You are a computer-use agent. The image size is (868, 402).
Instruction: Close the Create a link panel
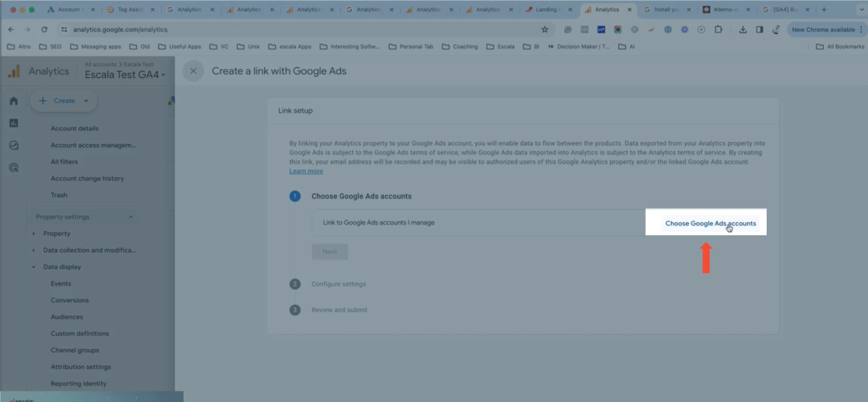193,71
